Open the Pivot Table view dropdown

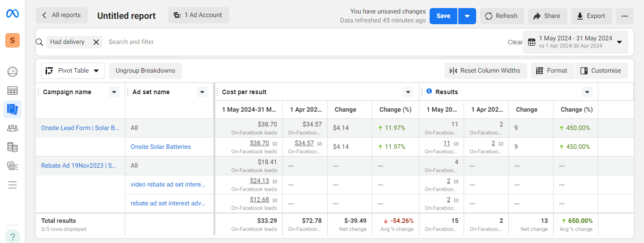click(x=73, y=71)
